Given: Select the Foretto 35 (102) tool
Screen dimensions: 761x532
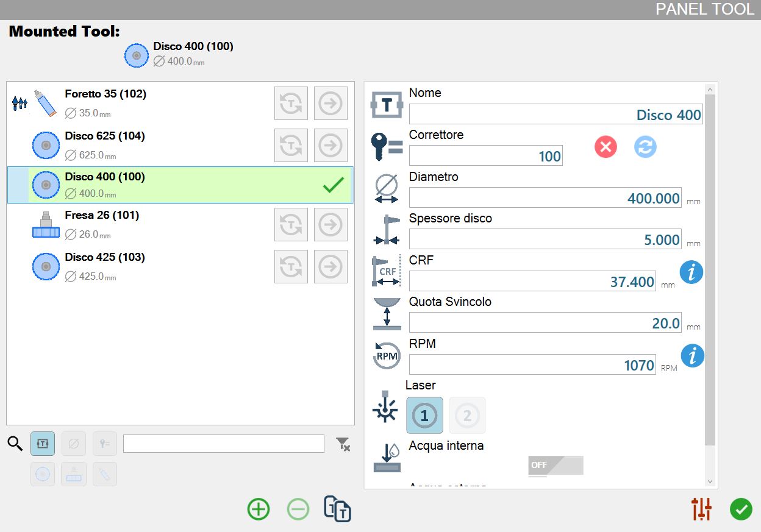Looking at the screenshot, I should coord(180,103).
